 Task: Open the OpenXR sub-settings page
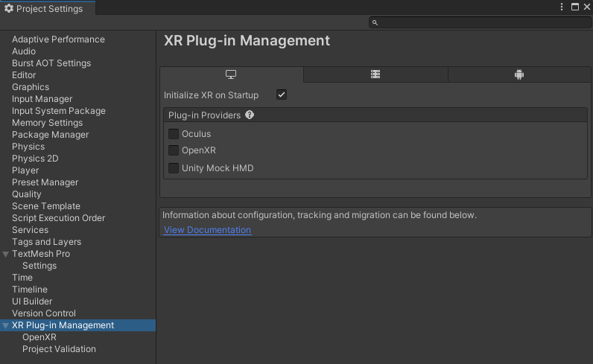coord(39,337)
